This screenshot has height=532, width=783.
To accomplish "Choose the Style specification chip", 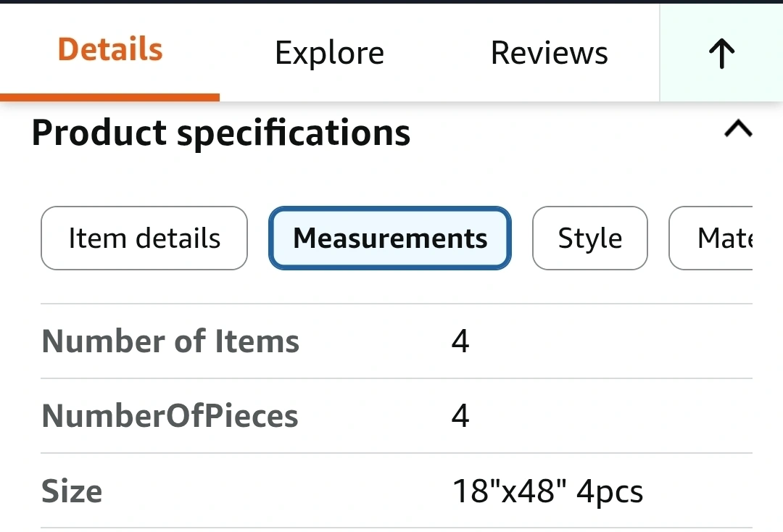I will [x=589, y=238].
